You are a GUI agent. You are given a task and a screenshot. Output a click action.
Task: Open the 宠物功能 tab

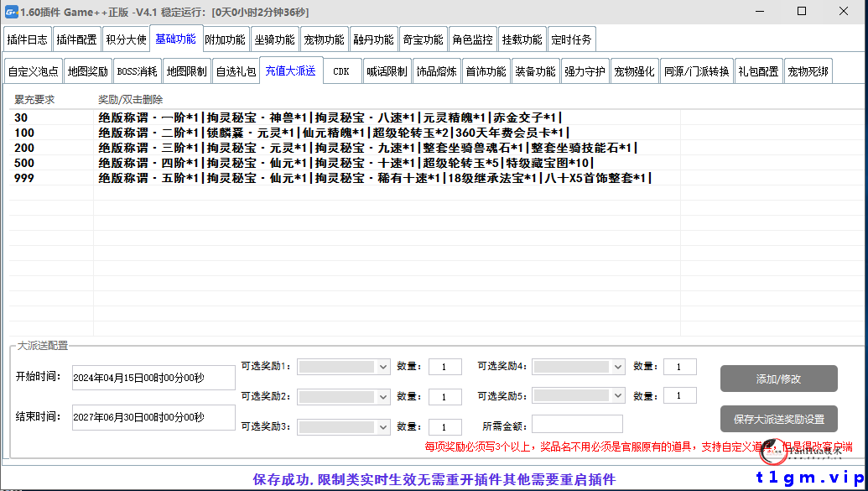click(324, 38)
